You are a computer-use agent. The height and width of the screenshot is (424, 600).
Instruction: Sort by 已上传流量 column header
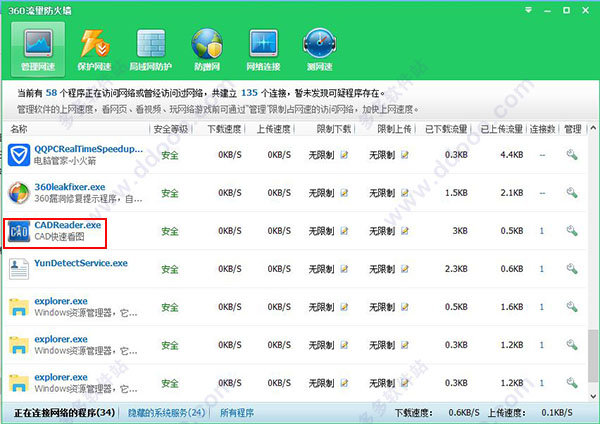pyautogui.click(x=502, y=129)
